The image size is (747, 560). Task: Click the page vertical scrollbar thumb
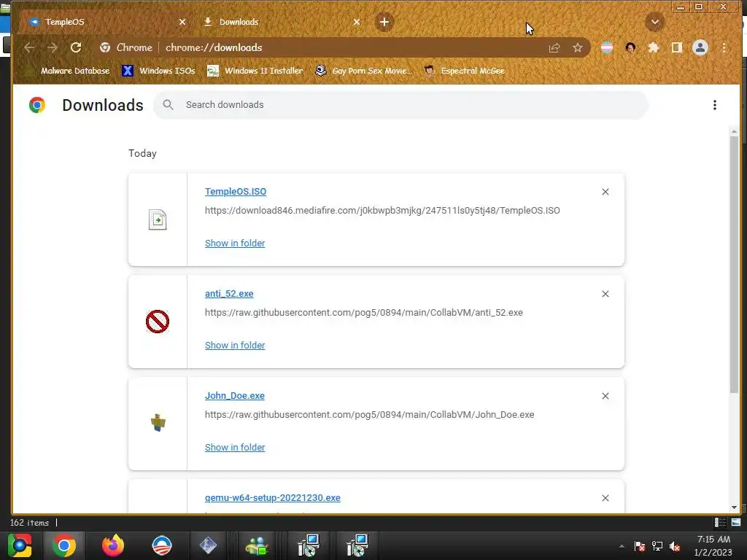click(x=734, y=264)
